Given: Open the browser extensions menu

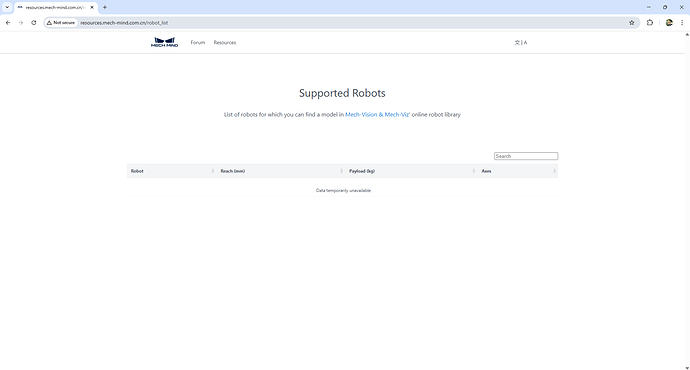Looking at the screenshot, I should (650, 22).
